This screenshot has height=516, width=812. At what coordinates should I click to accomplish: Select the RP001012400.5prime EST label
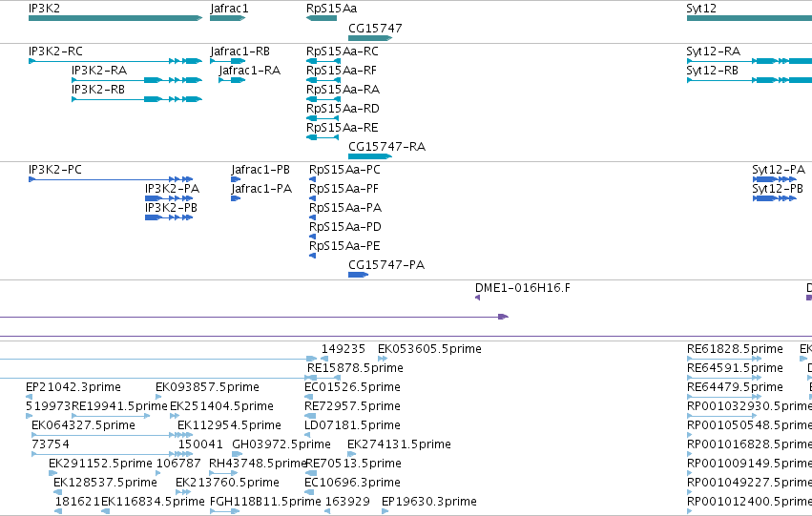click(x=749, y=503)
